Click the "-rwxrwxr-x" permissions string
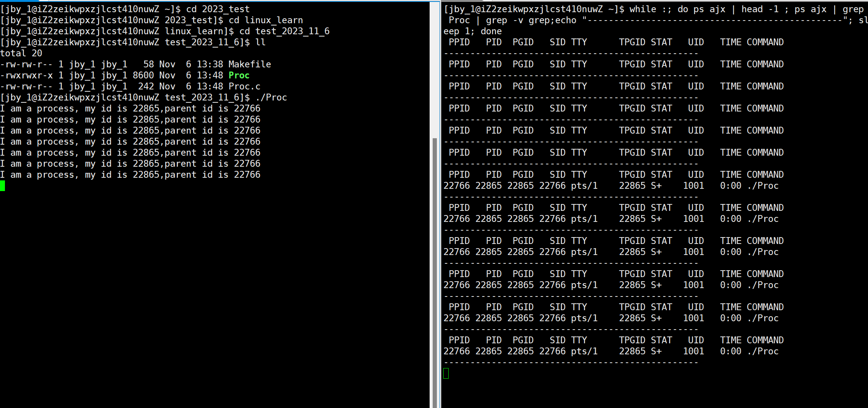 tap(27, 75)
